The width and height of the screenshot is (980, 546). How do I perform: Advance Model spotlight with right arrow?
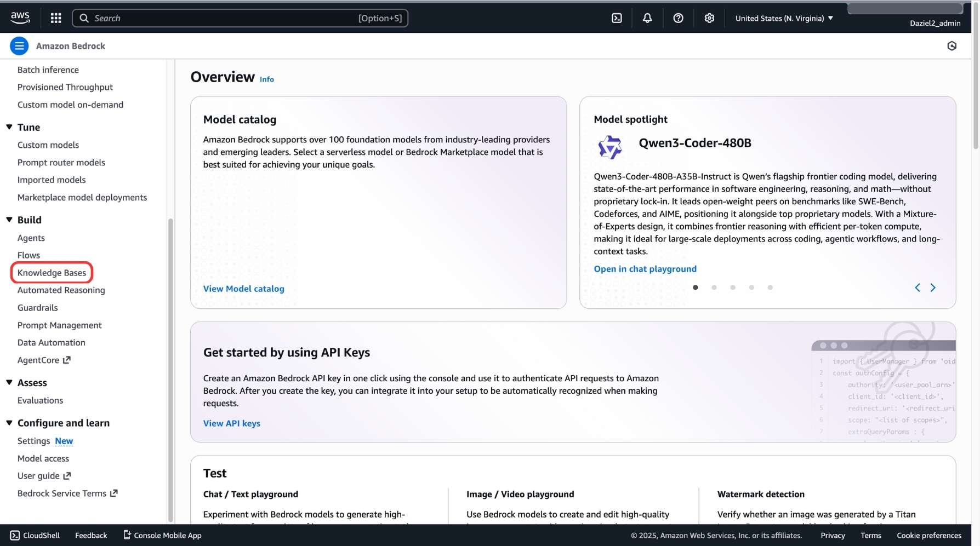(933, 287)
